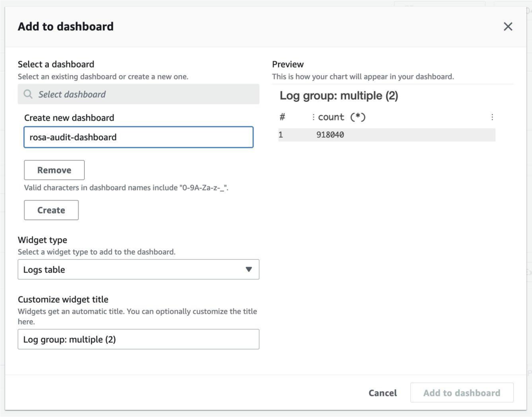Click the count (*) column header
Screen dimensions: 532x417
click(338, 117)
